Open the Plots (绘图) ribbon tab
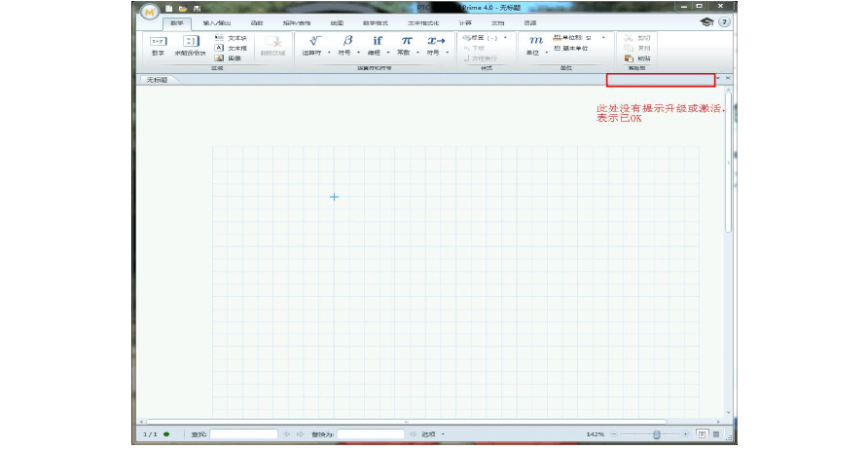 coord(337,23)
